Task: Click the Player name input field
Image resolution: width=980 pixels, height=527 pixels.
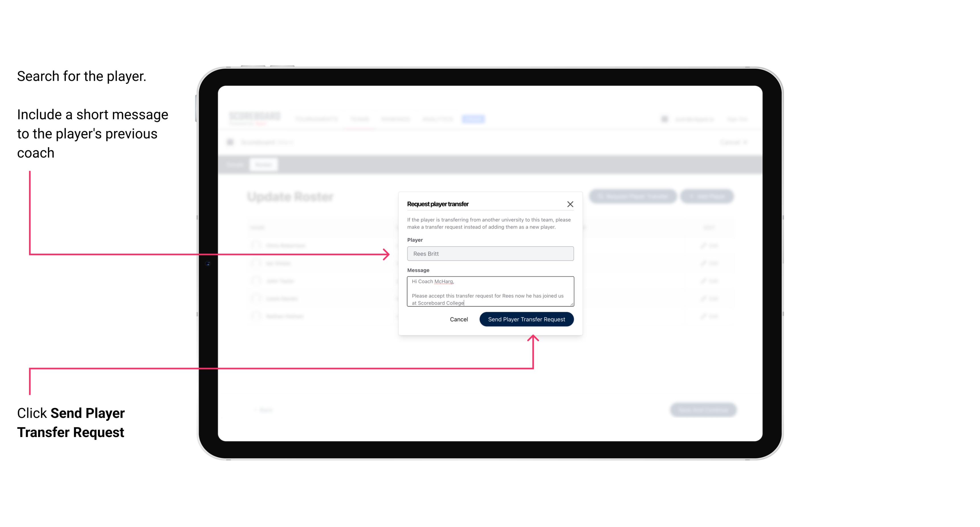Action: (490, 254)
